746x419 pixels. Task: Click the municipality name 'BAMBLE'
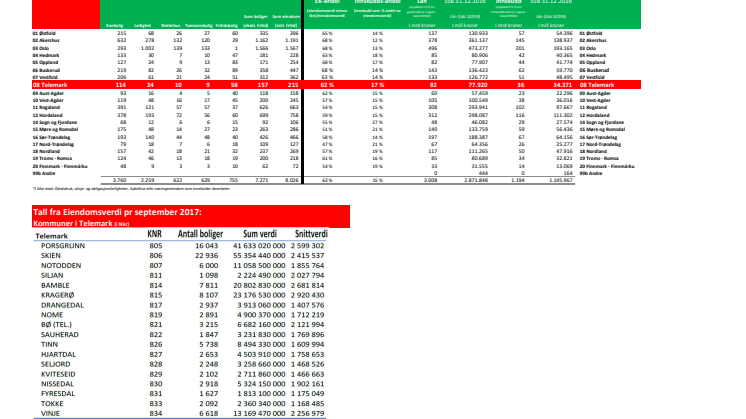pos(55,285)
